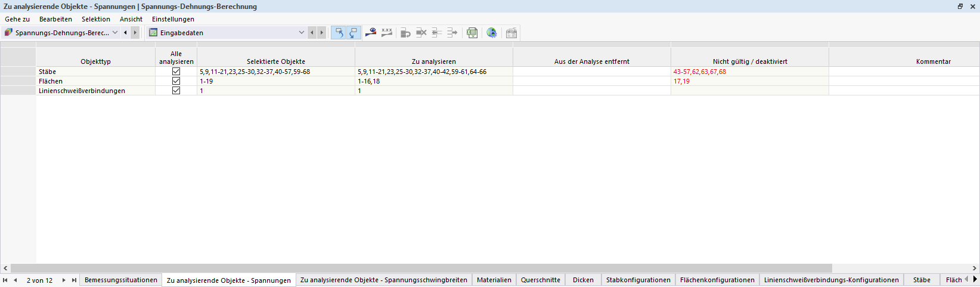Expand the Spannungs-Dehnungs-Berechnung add-on dropdown
The width and height of the screenshot is (980, 287).
pyautogui.click(x=115, y=33)
